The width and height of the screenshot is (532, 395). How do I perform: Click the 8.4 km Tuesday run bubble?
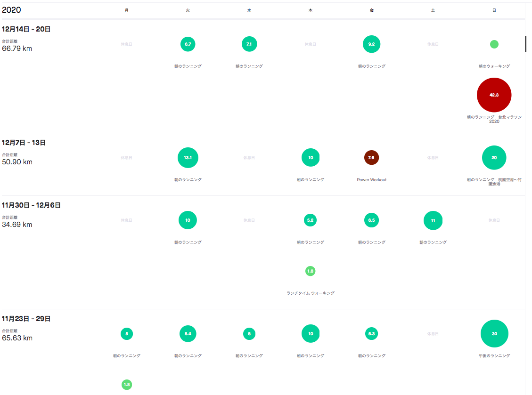click(188, 334)
